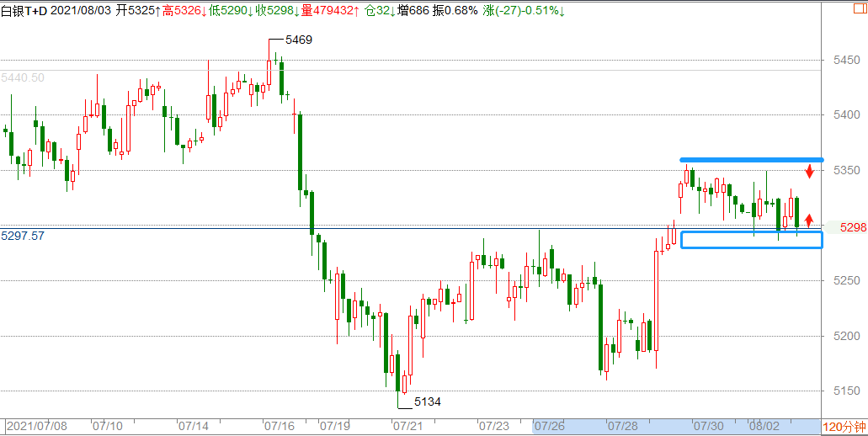Click the 07/10 date axis label
Viewport: 868px width, 436px height.
coord(108,427)
